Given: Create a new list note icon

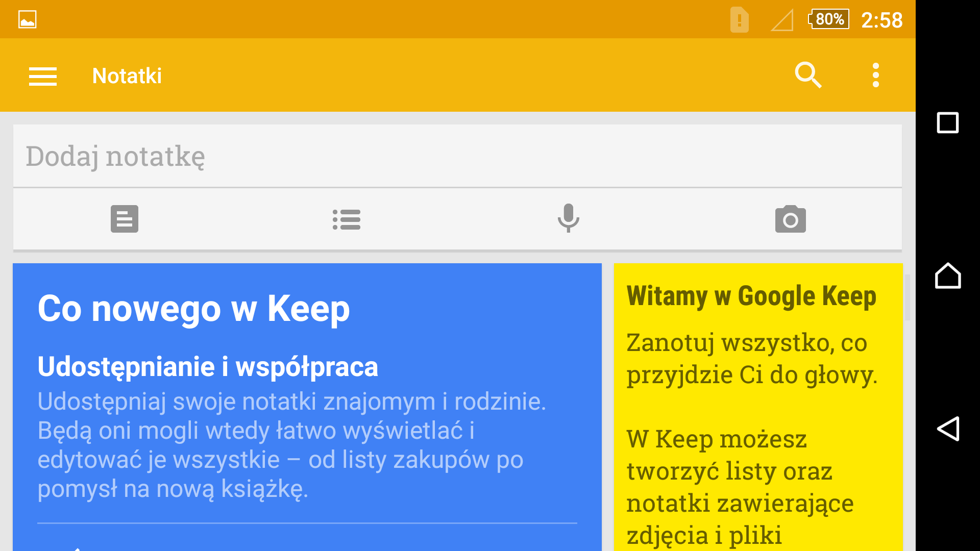Looking at the screenshot, I should point(347,219).
